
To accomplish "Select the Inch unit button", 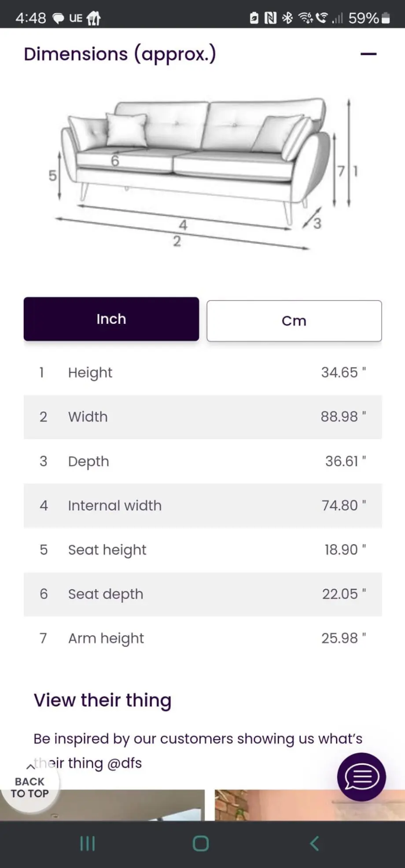I will (x=111, y=319).
